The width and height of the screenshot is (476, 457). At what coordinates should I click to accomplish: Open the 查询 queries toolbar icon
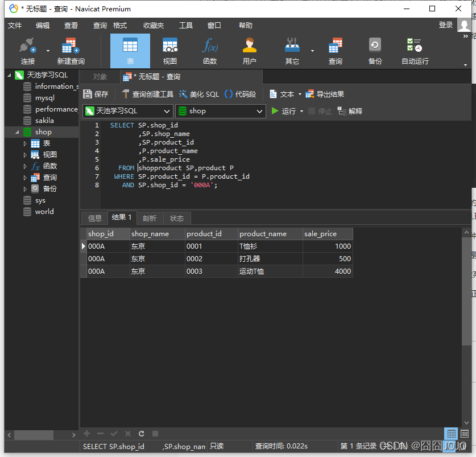click(335, 51)
